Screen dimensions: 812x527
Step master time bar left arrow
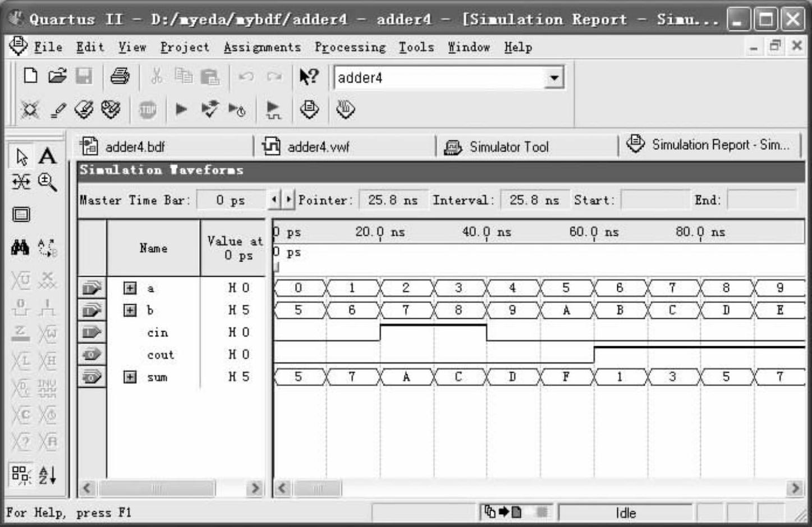pos(273,199)
